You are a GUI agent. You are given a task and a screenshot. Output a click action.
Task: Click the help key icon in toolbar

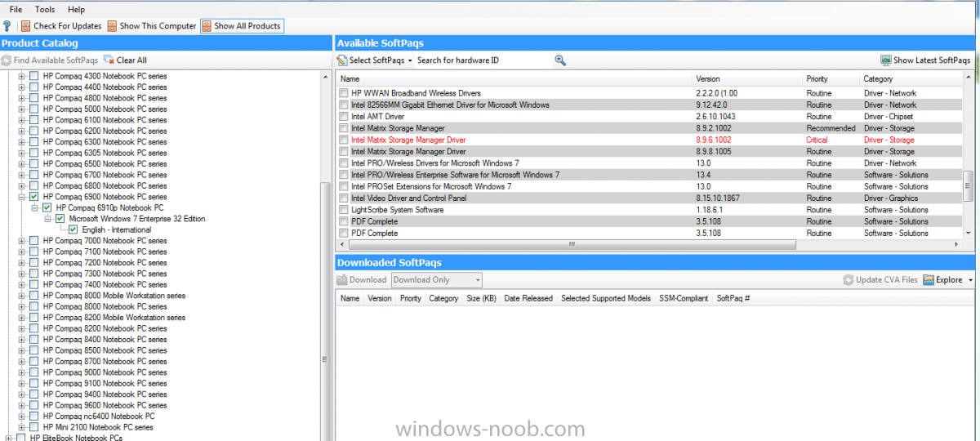pos(7,26)
